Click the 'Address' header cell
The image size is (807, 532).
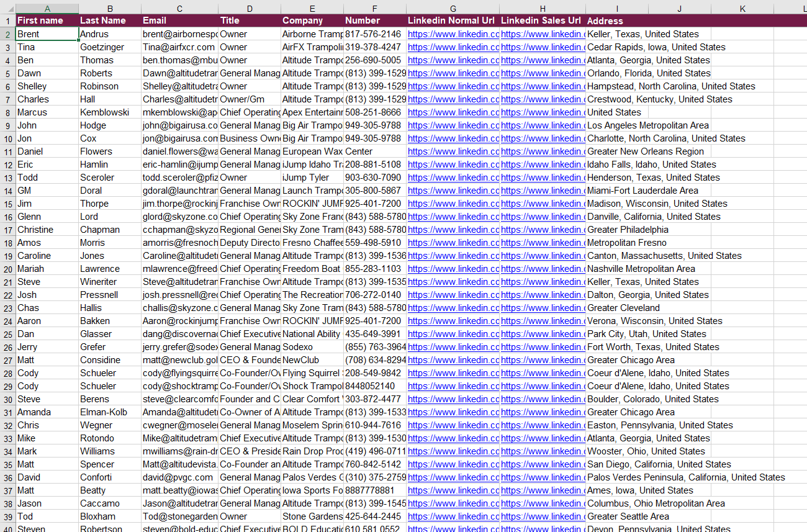[x=617, y=20]
